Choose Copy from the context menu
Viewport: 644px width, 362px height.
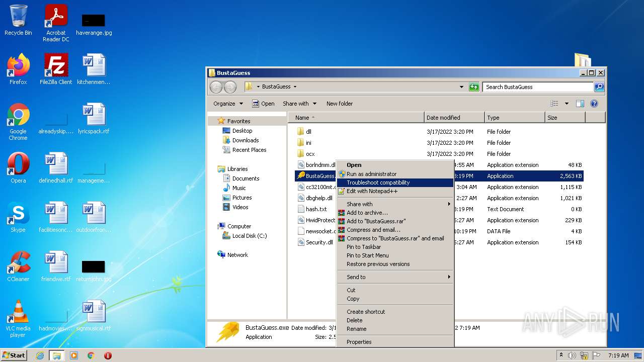pos(395,299)
